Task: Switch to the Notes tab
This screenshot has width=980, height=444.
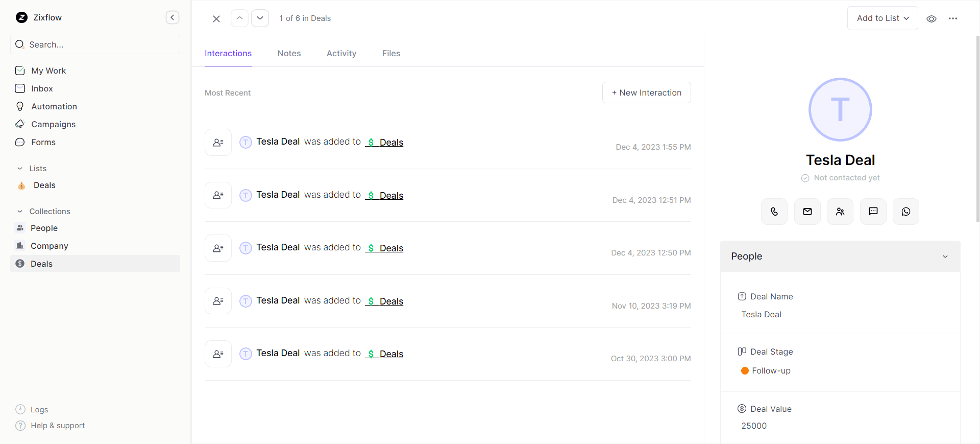Action: [x=289, y=53]
